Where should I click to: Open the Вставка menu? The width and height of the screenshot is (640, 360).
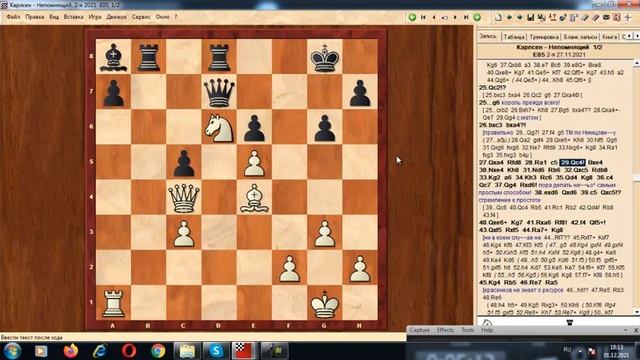[73, 17]
